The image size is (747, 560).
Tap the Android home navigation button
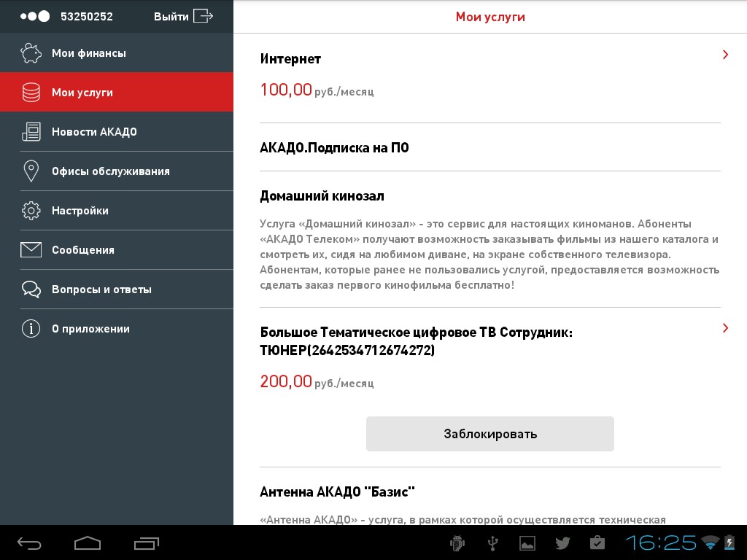pos(88,542)
